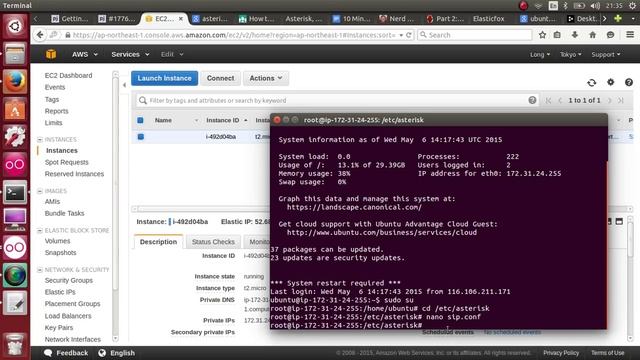The height and width of the screenshot is (360, 640).
Task: Open the Long account dropdown
Action: 540,54
